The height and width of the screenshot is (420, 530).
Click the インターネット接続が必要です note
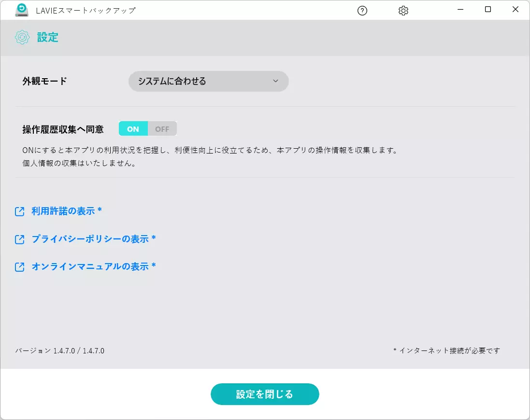tap(446, 351)
